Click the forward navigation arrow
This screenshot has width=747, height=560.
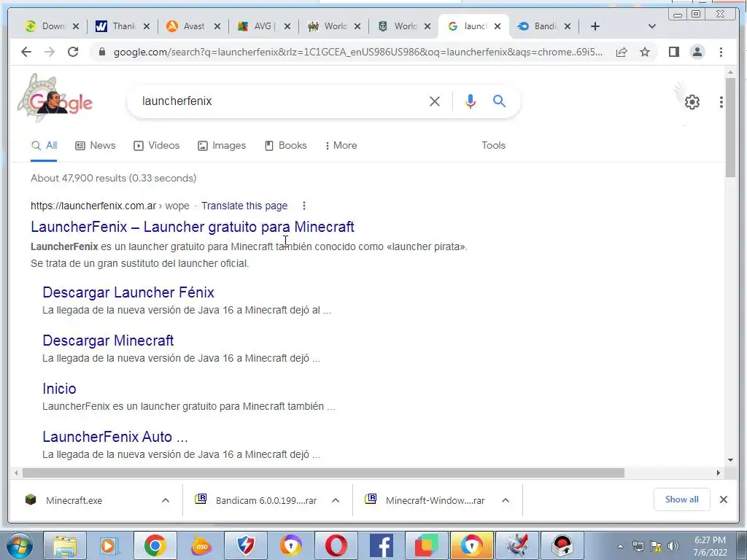pos(50,52)
